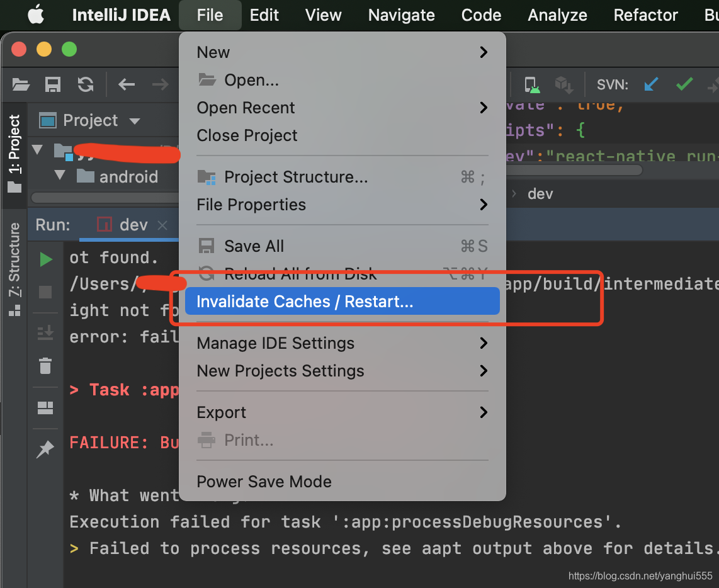
Task: Click the project tree horizontal scrollbar
Action: coord(105,198)
